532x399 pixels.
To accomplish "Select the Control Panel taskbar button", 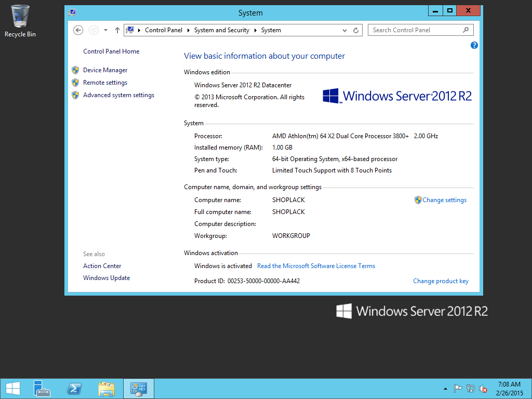I will (x=138, y=389).
